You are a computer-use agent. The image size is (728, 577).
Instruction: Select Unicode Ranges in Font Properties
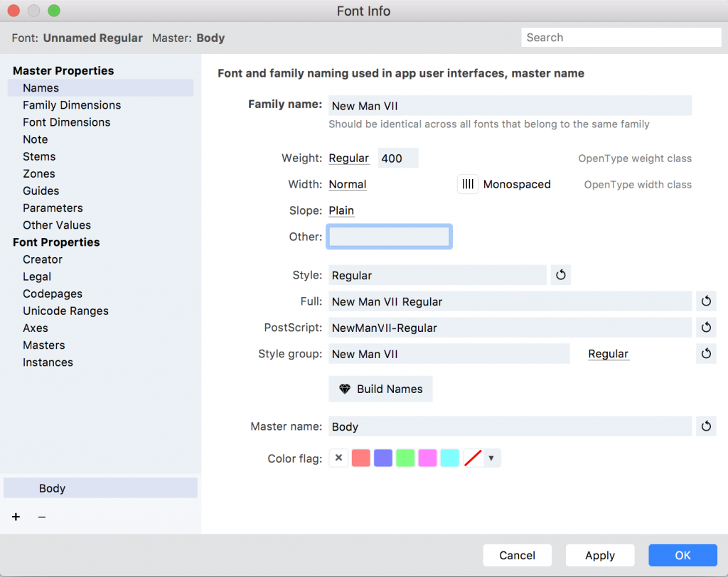coord(65,311)
